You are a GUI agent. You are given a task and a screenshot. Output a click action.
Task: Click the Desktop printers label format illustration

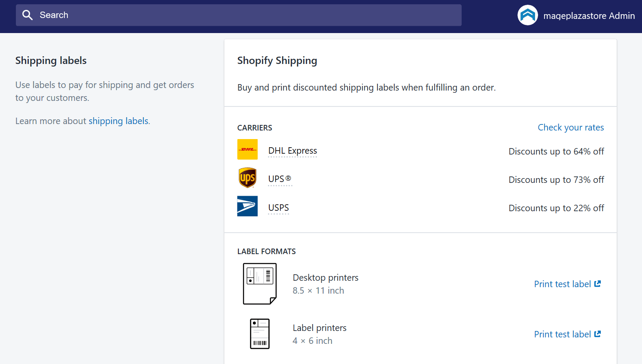point(260,283)
